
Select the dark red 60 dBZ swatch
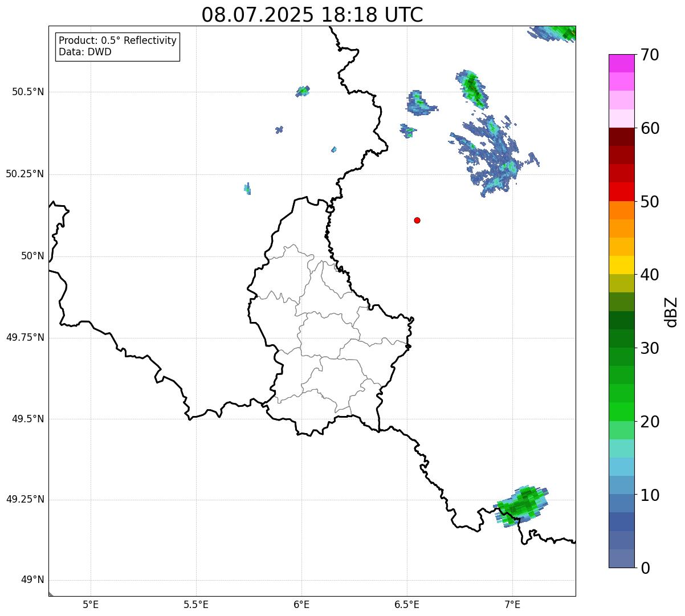622,137
